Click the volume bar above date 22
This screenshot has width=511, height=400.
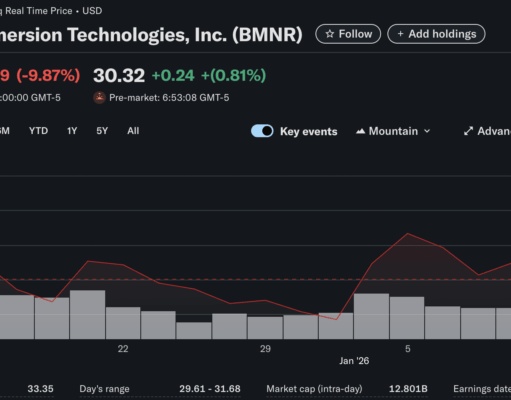pos(123,323)
